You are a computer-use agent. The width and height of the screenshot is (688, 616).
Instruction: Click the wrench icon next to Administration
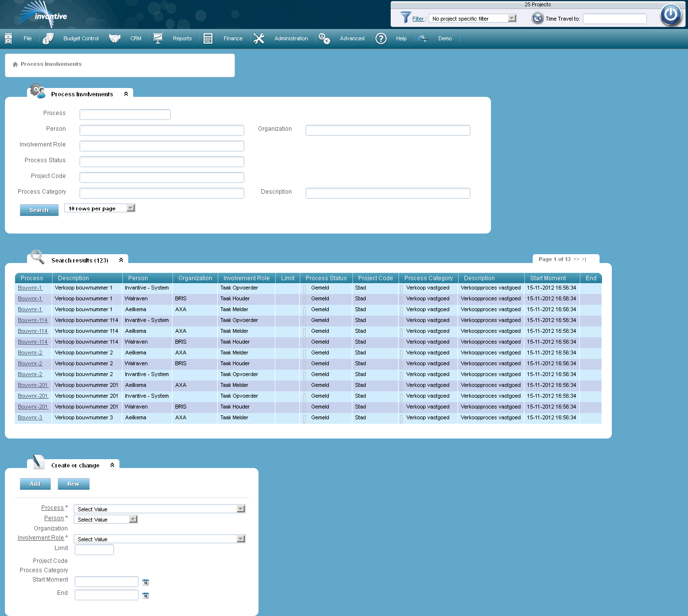(x=259, y=38)
